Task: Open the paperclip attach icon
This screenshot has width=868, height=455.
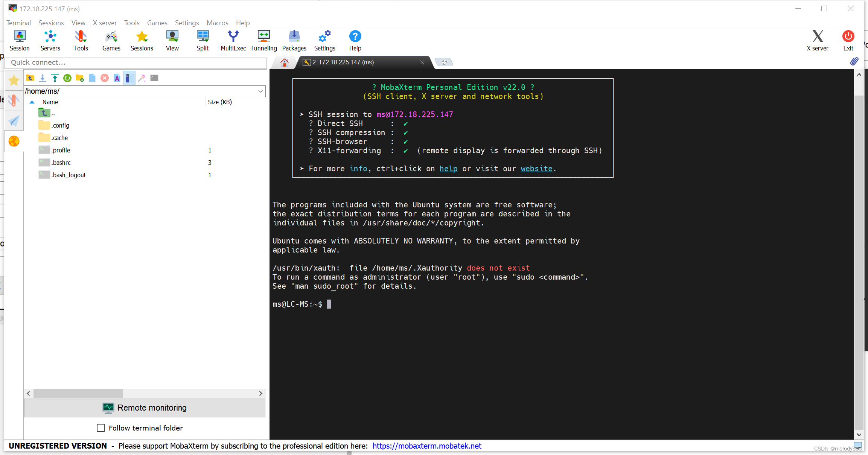Action: click(854, 62)
